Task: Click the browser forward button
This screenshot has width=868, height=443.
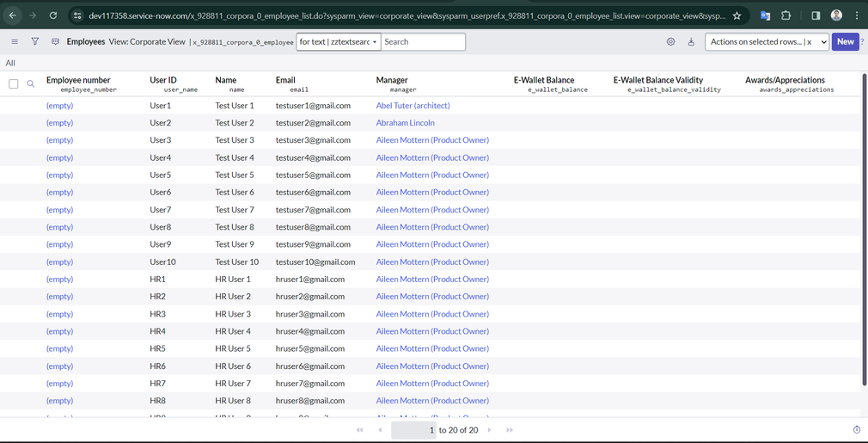Action: [x=33, y=15]
